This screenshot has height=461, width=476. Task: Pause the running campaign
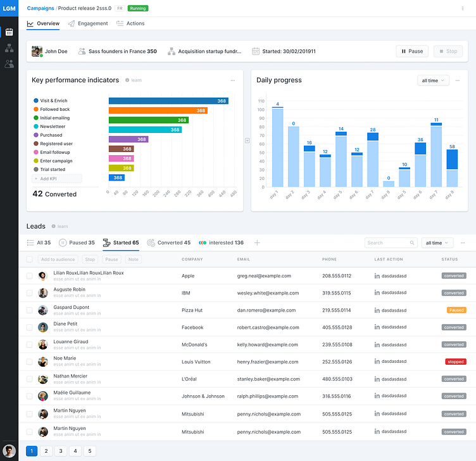[x=411, y=51]
